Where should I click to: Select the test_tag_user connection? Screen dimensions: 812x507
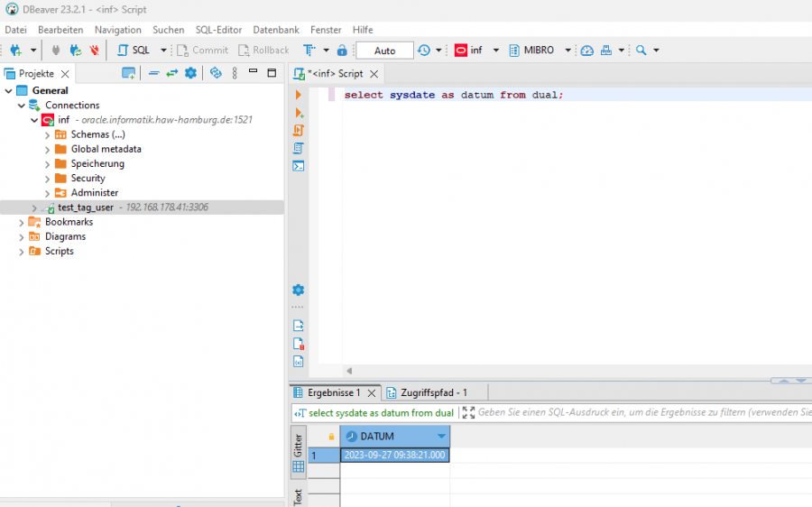tap(85, 207)
